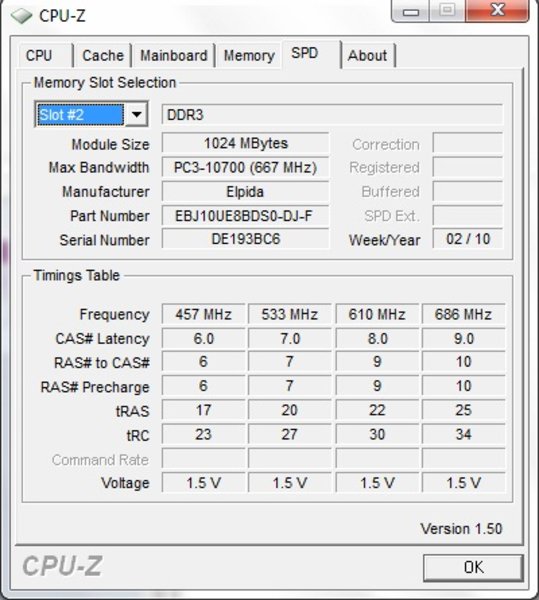Click the CAS# Latency 6.0 cell

(x=203, y=338)
